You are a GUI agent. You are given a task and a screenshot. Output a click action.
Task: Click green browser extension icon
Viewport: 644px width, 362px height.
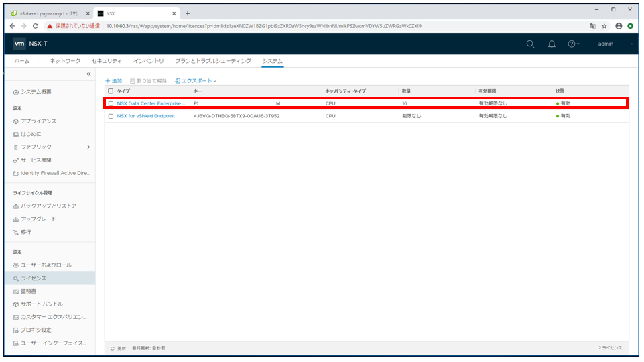coord(631,26)
